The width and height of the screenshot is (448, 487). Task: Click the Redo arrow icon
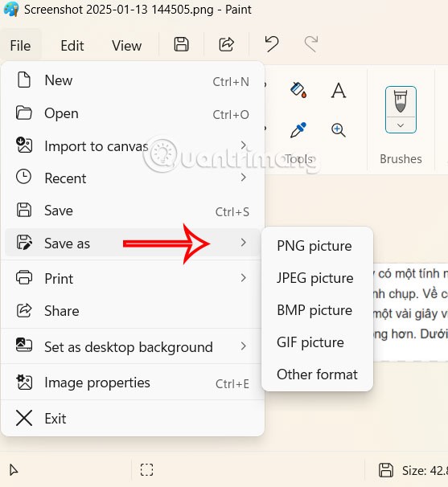tap(311, 43)
